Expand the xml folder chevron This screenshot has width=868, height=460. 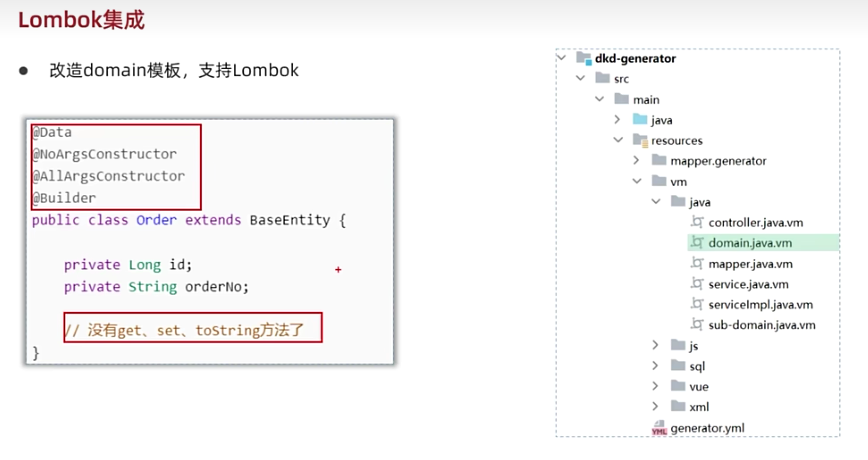(655, 406)
